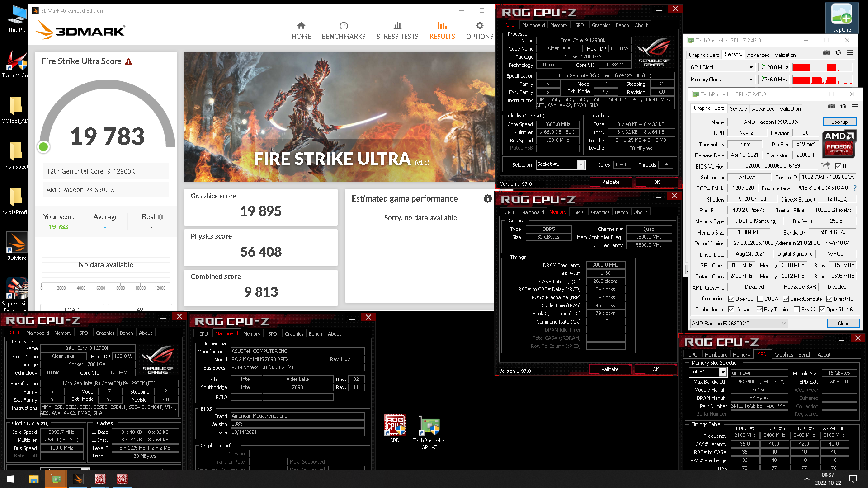868x488 pixels.
Task: Toggle the DirectML checkbox
Action: (x=829, y=299)
